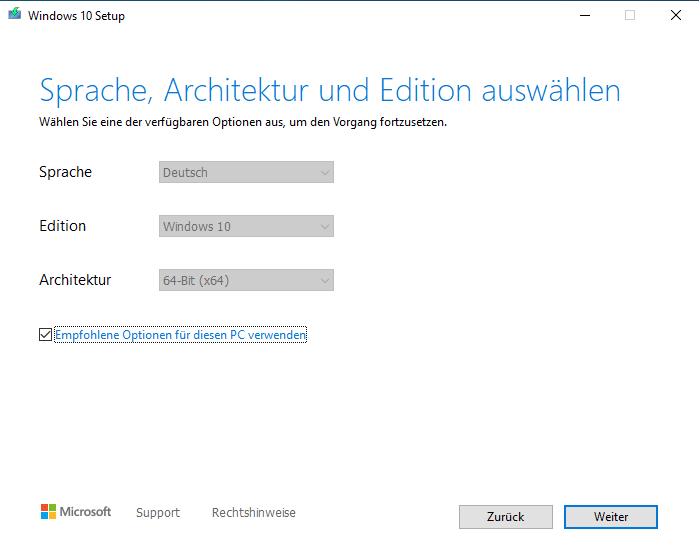Click the Microsoft four-color logo
The width and height of the screenshot is (699, 553).
(49, 512)
